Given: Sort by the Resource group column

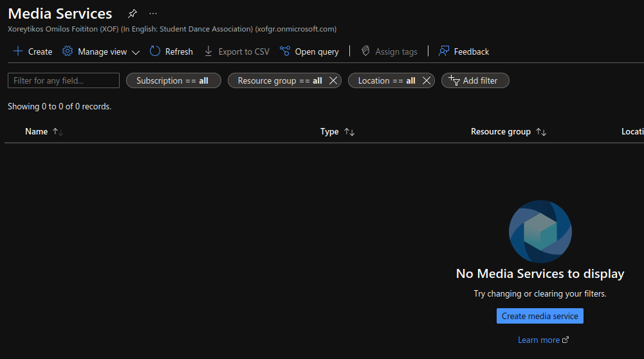Looking at the screenshot, I should [x=501, y=131].
